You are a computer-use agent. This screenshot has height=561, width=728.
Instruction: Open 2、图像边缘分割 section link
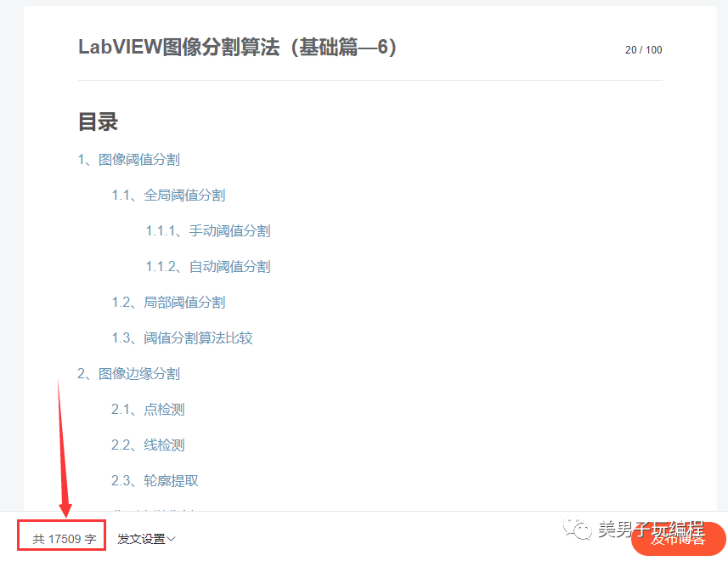click(128, 374)
